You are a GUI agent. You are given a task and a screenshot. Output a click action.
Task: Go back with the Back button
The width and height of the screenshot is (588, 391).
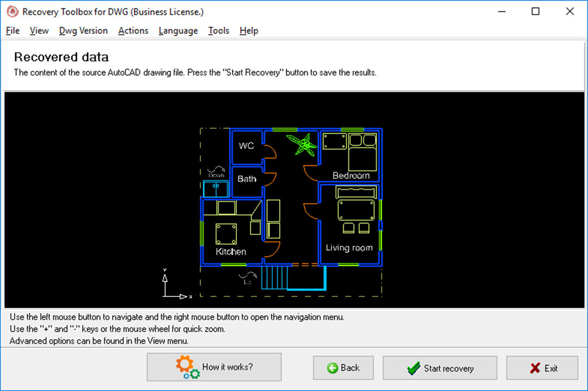click(343, 368)
